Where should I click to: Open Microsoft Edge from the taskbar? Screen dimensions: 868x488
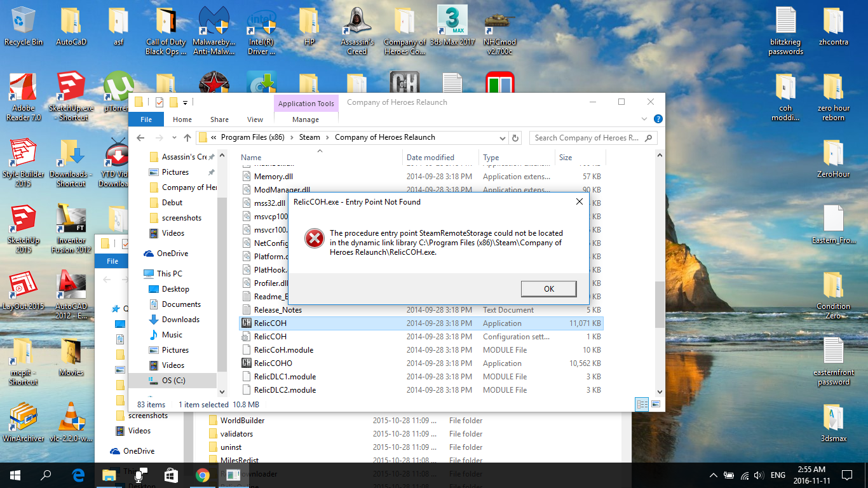[79, 475]
